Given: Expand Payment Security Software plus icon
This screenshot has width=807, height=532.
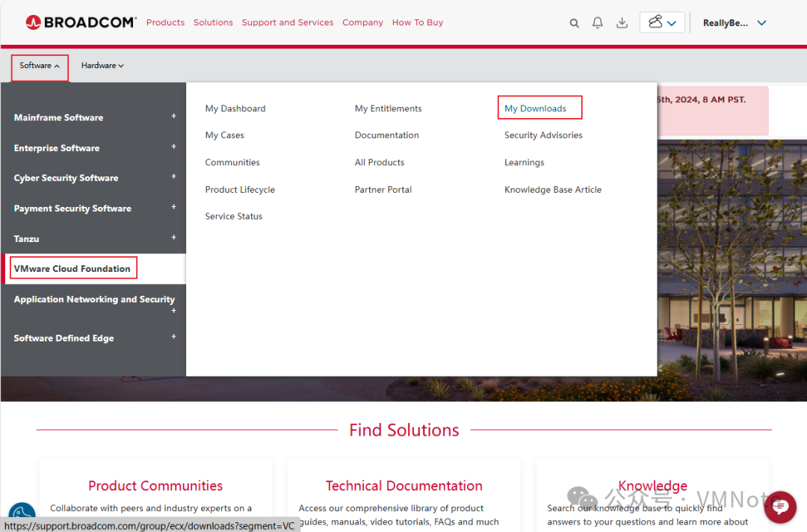Looking at the screenshot, I should point(173,207).
